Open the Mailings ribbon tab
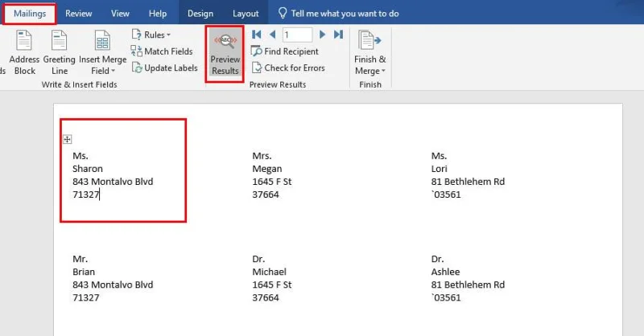 [30, 14]
